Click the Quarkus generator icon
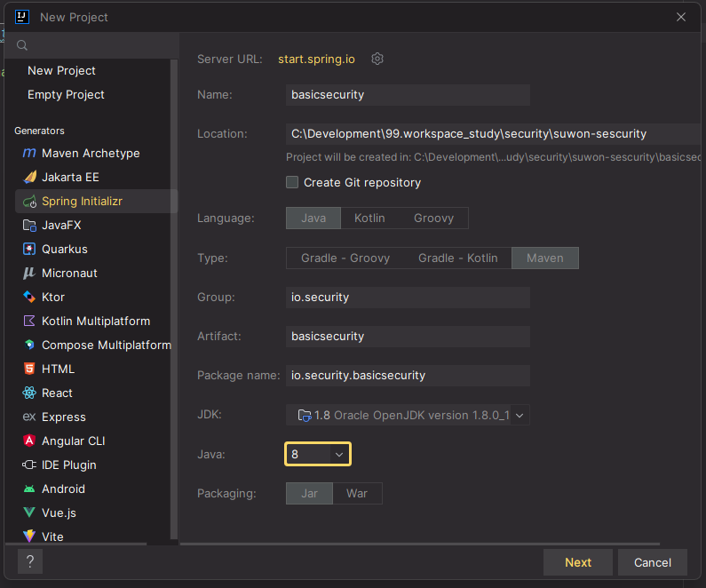 [x=29, y=249]
